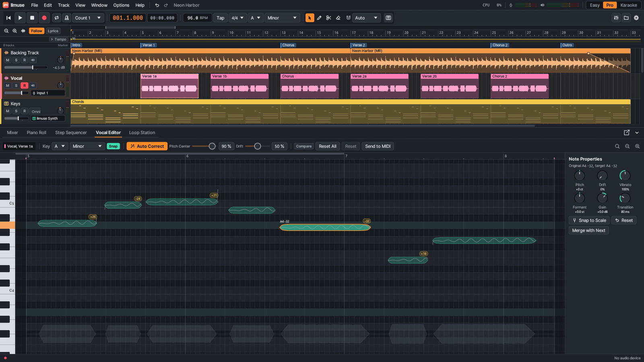The image size is (644, 362).
Task: Adjust the Pitch Center slider
Action: pyautogui.click(x=204, y=146)
